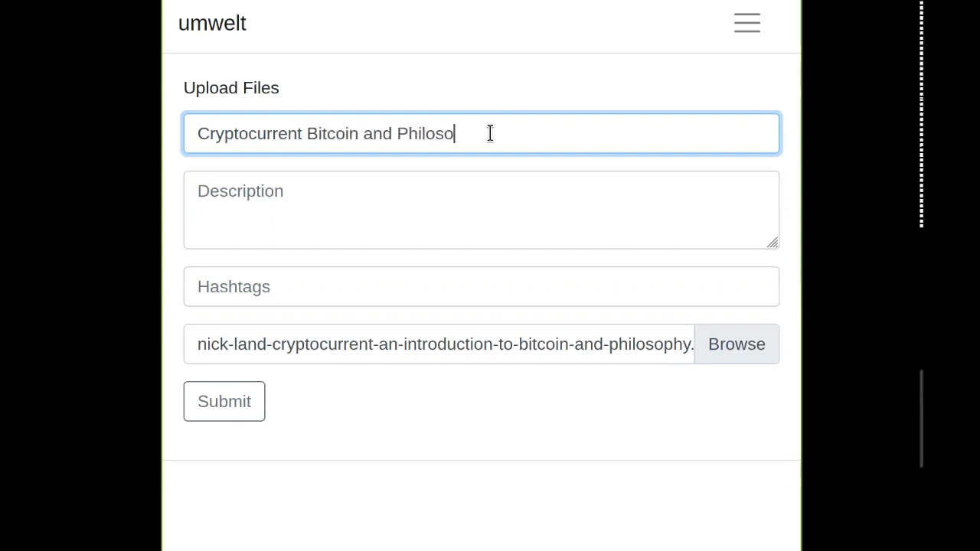Select the Hashtags input field

(x=482, y=287)
